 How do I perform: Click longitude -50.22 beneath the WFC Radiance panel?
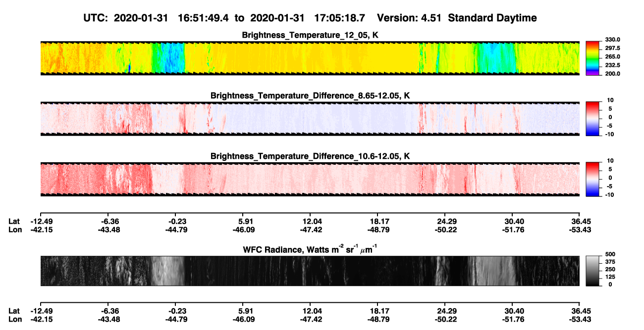446,319
